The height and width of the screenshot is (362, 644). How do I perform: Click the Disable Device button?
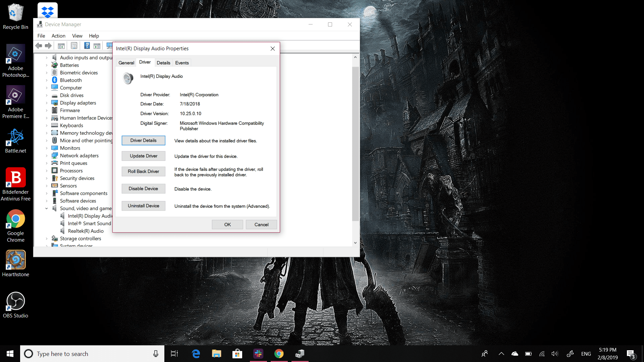pyautogui.click(x=144, y=189)
